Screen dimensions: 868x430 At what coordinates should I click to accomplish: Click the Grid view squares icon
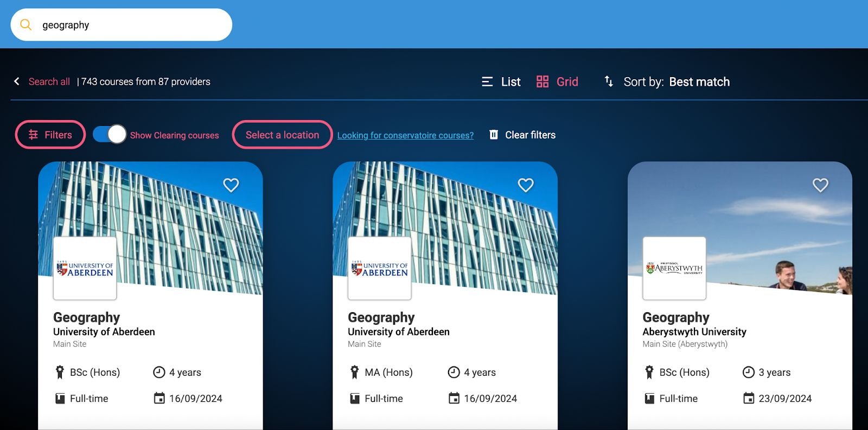pyautogui.click(x=542, y=81)
